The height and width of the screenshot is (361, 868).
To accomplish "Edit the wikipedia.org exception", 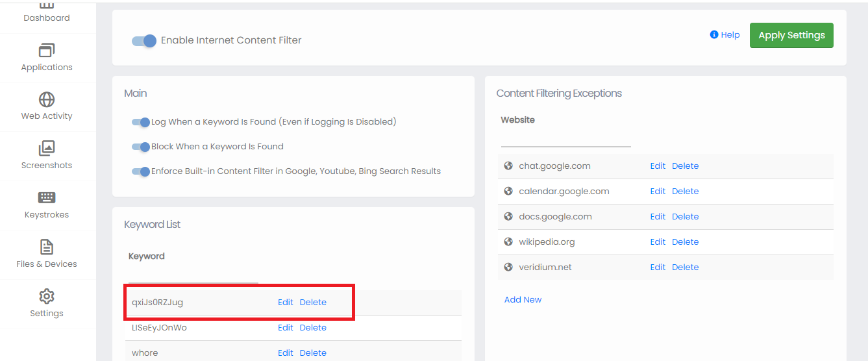I will tap(658, 242).
